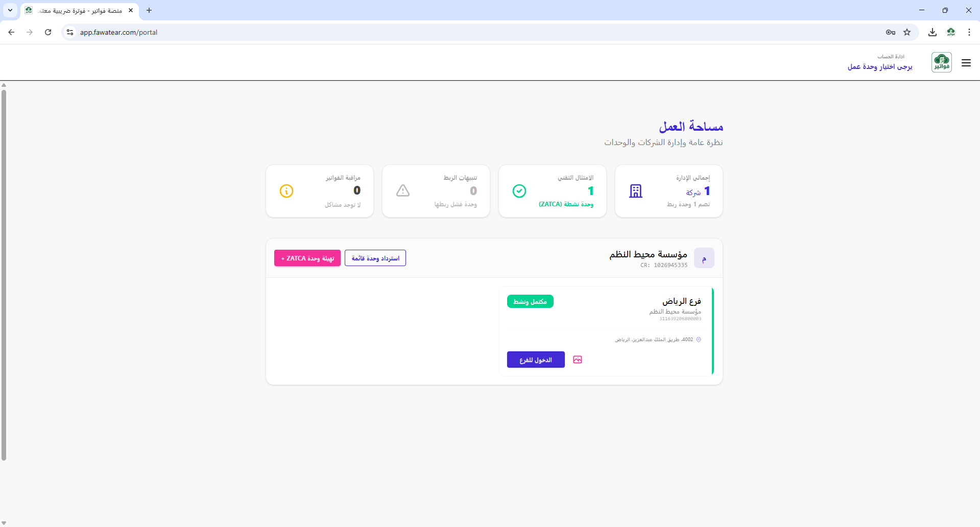This screenshot has width=980, height=527.
Task: Go back to the previous page
Action: coord(11,32)
